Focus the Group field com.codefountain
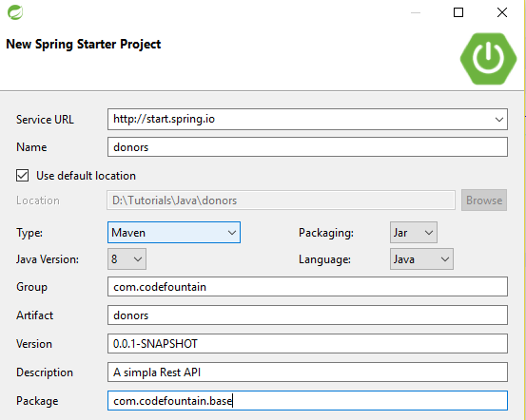The width and height of the screenshot is (526, 420). tap(307, 287)
